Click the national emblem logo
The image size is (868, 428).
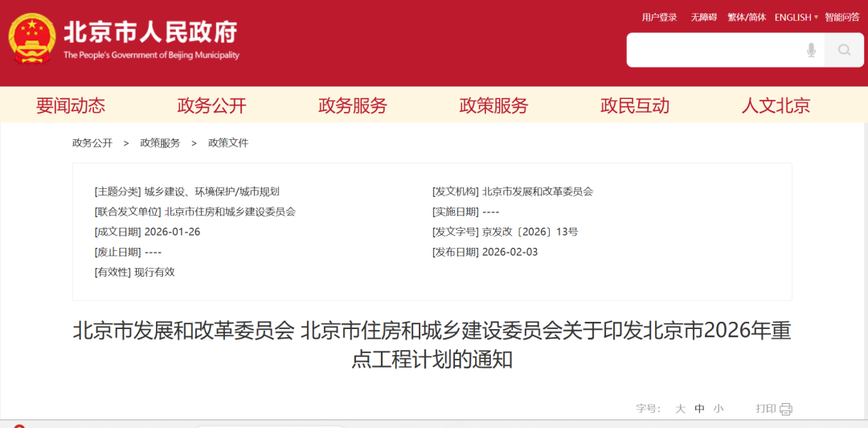[x=32, y=39]
